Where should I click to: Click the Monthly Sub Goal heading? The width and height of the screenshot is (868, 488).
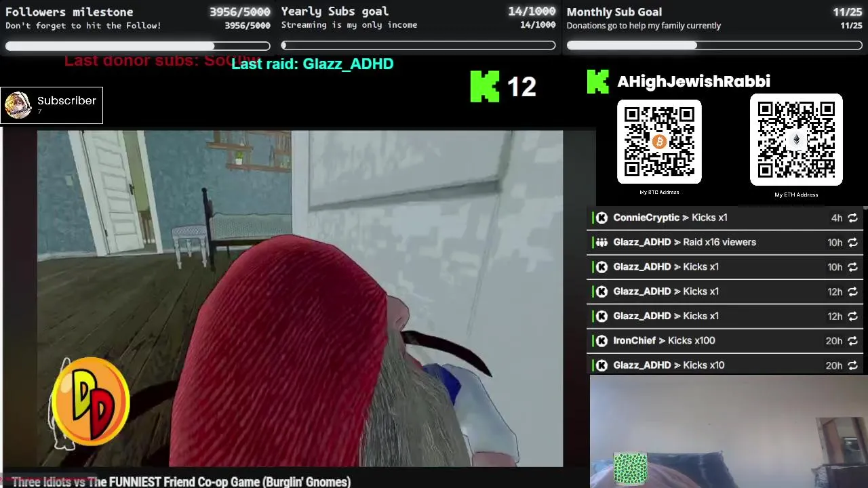(614, 12)
